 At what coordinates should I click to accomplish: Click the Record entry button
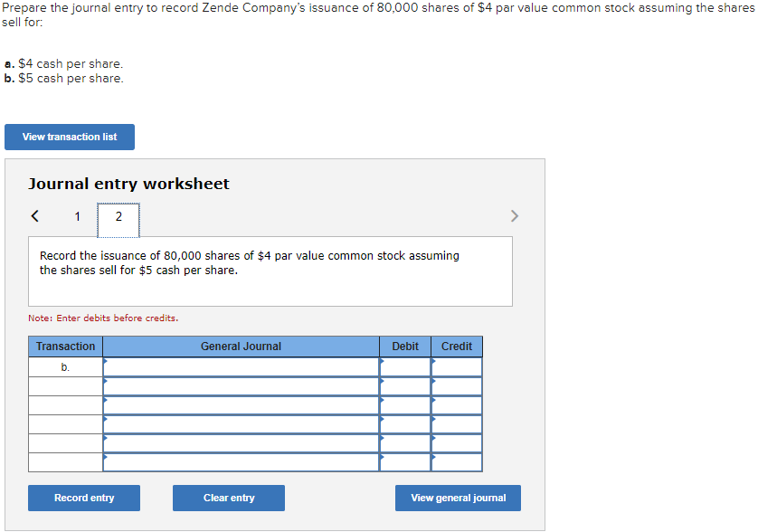[83, 498]
